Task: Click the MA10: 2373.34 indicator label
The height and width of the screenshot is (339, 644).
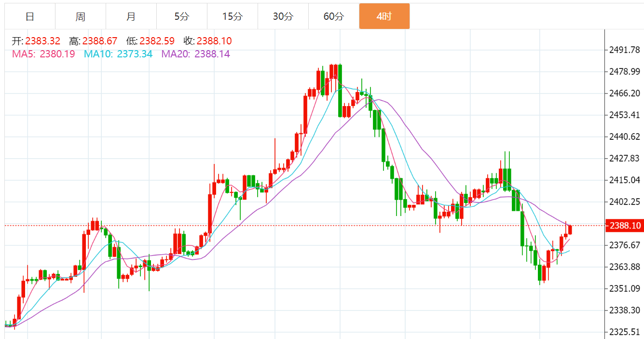Action: pos(118,54)
